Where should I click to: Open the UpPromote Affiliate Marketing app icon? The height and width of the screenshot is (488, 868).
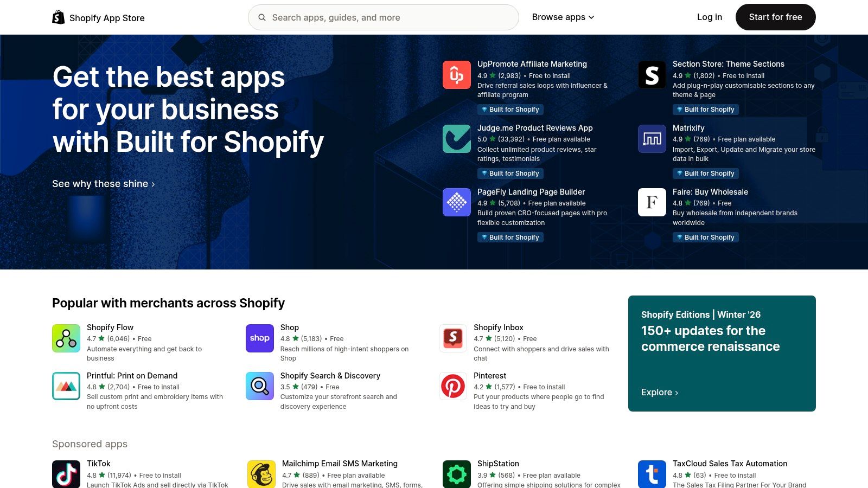tap(456, 74)
